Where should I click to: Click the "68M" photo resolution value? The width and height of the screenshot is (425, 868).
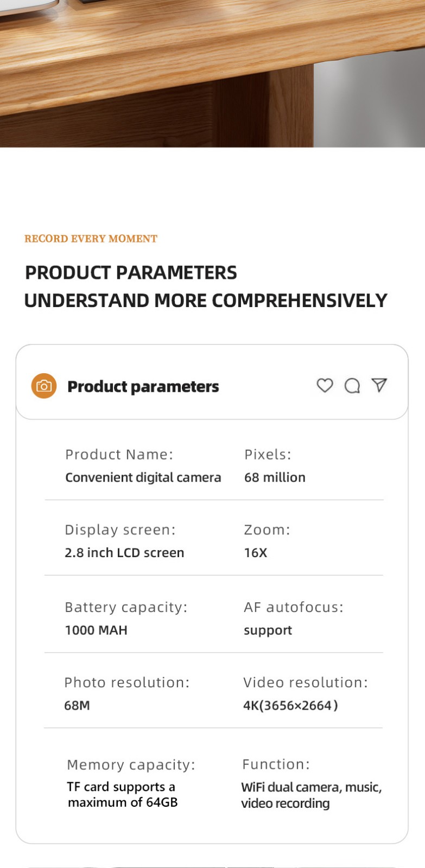[77, 706]
